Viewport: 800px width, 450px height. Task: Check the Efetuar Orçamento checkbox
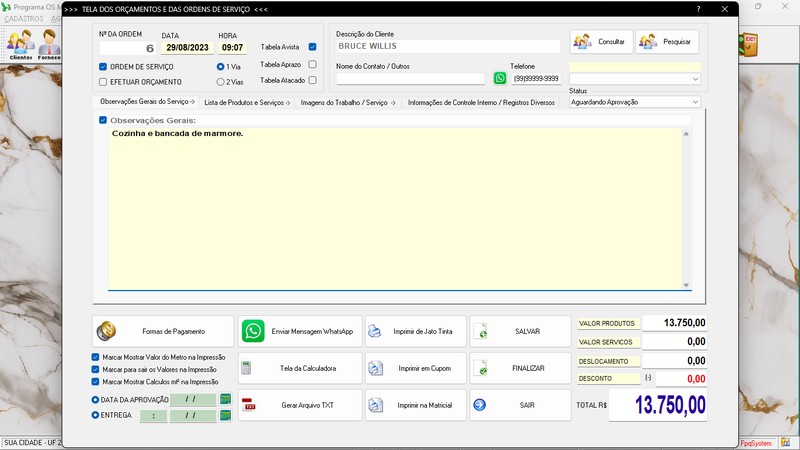pos(103,81)
